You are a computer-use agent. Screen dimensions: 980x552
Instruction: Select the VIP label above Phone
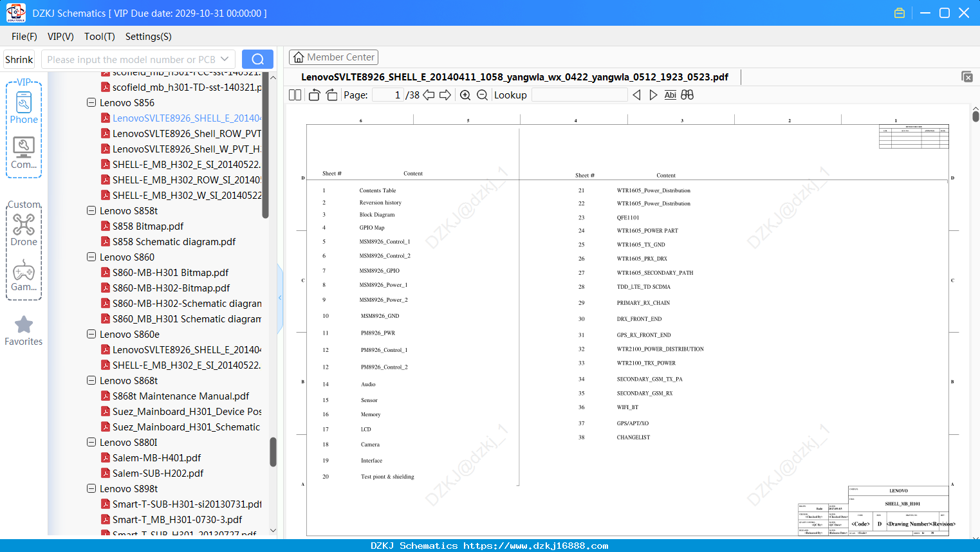(24, 82)
